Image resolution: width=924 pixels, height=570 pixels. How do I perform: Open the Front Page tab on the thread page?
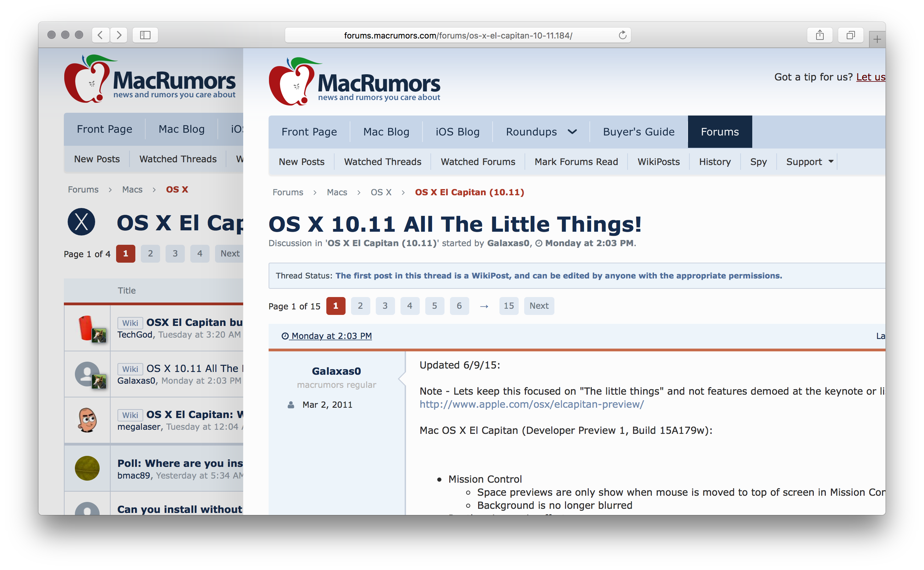click(309, 132)
